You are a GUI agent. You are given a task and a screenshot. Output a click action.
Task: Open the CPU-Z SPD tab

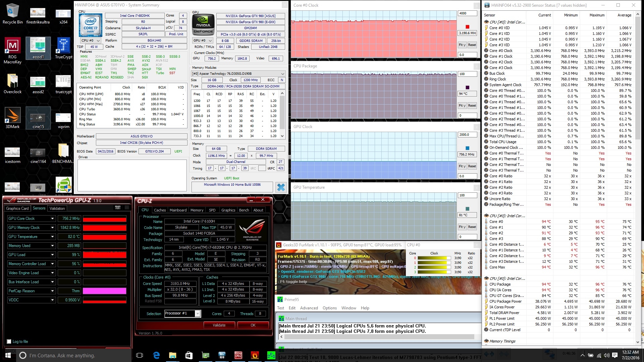coord(212,210)
